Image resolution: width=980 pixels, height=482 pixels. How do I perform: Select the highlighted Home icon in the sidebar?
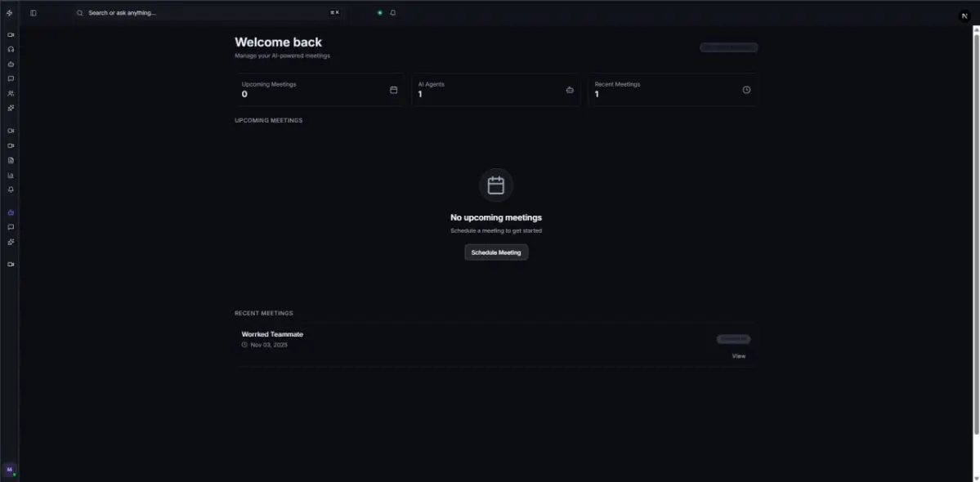(10, 212)
